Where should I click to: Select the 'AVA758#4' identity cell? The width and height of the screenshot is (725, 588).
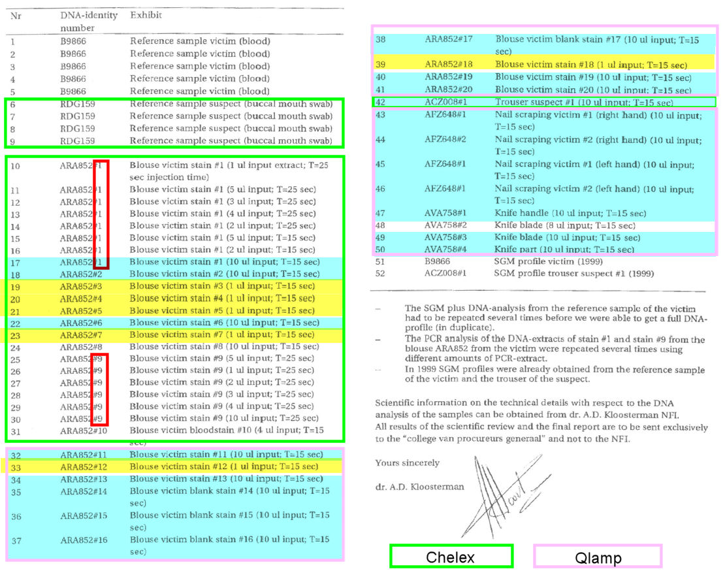(445, 250)
